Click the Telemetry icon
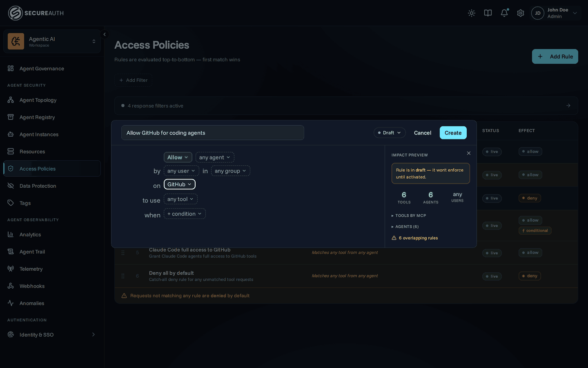This screenshot has width=588, height=368. click(11, 269)
